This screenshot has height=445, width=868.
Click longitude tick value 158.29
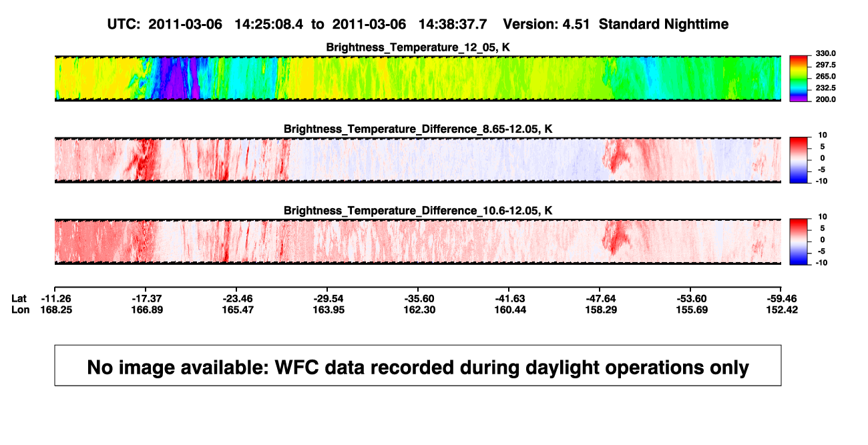point(601,310)
